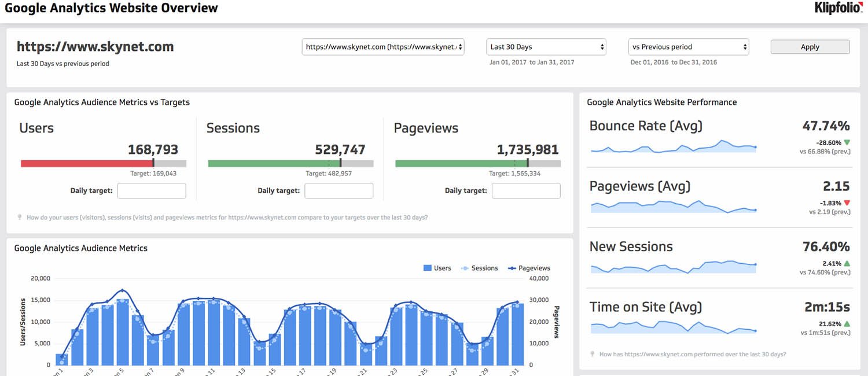Click the Users daily target input field
This screenshot has height=376, width=868.
pos(152,191)
